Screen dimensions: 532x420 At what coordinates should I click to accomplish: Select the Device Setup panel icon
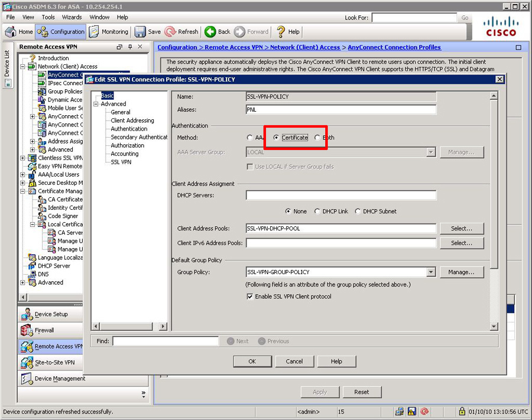27,314
